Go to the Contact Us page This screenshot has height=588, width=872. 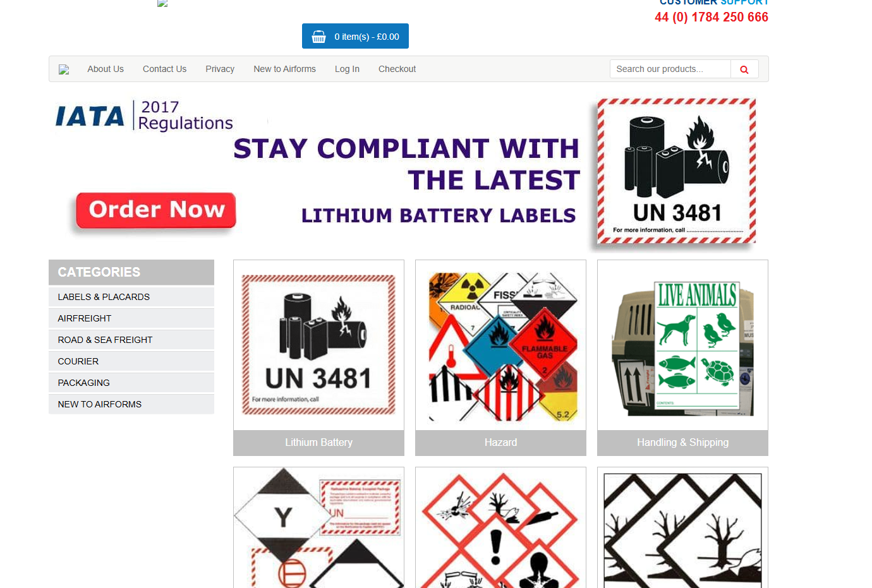pos(164,69)
